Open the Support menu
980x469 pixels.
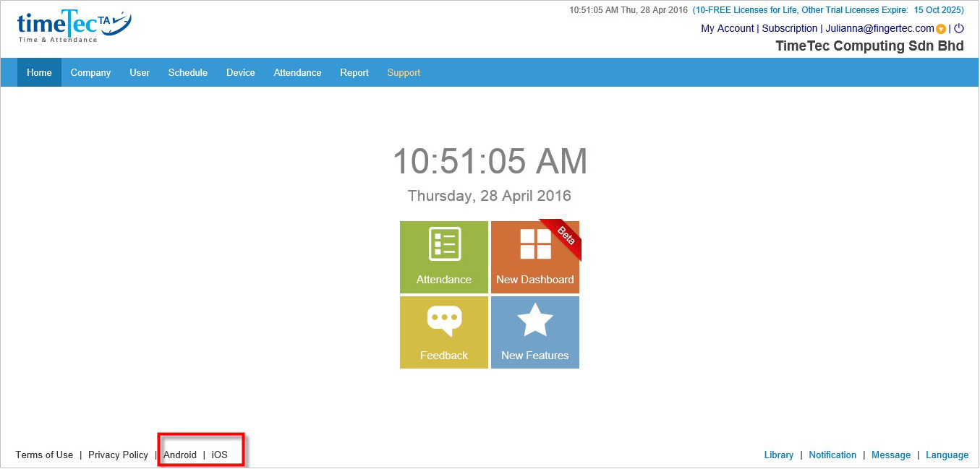point(404,72)
